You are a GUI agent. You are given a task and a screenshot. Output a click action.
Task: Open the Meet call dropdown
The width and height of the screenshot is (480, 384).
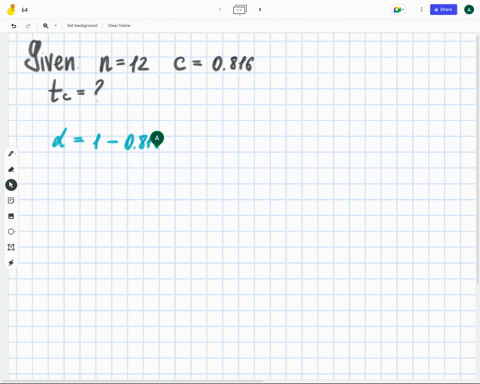[398, 10]
